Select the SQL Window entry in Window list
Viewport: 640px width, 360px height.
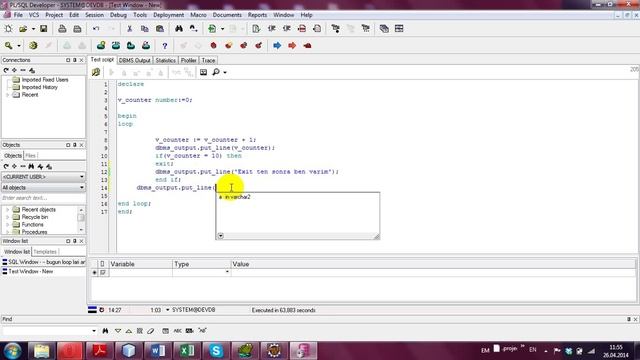[43, 262]
